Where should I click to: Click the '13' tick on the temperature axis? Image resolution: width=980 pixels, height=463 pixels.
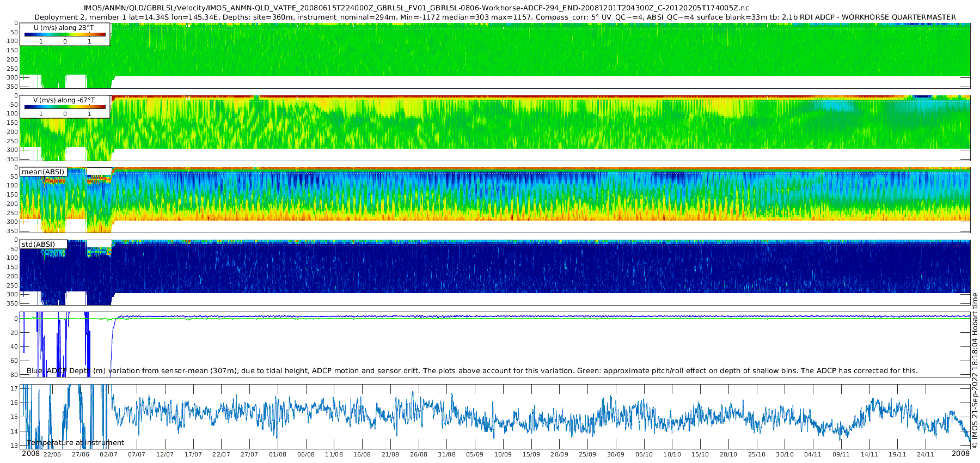[x=14, y=446]
